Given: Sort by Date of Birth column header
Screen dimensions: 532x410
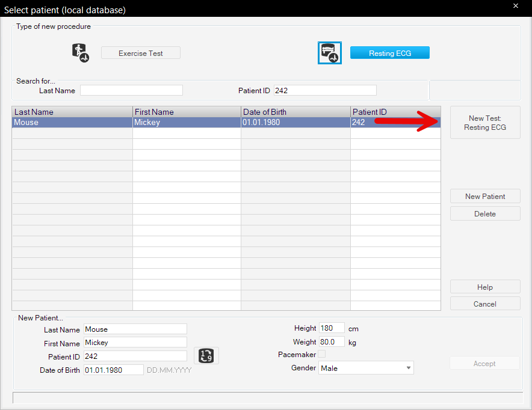Looking at the screenshot, I should (x=295, y=112).
